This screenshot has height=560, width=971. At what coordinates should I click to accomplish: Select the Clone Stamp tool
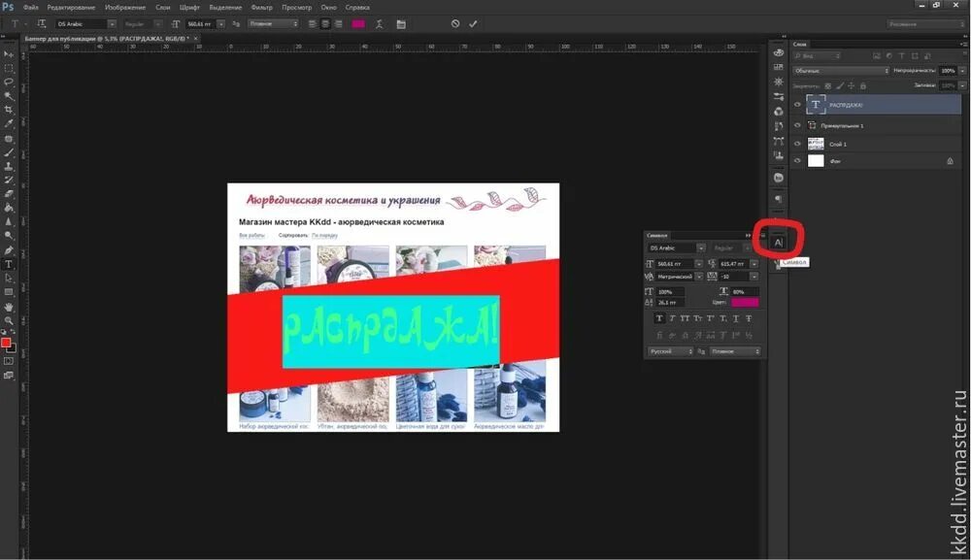pos(9,166)
